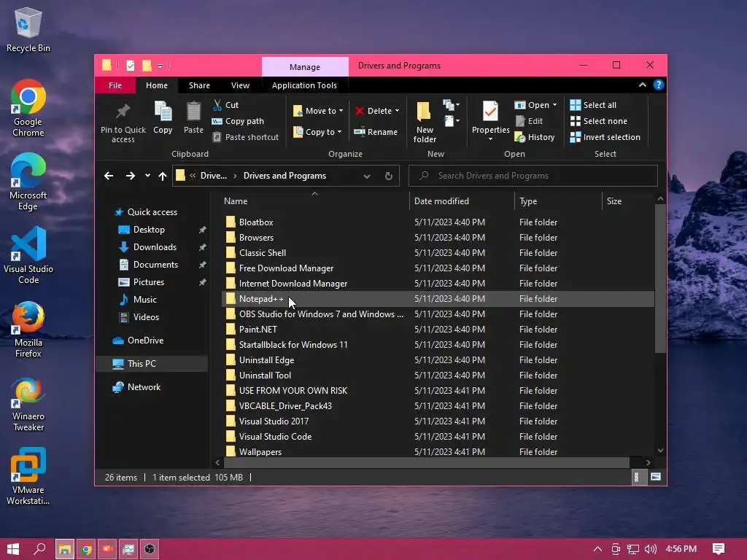Select the Winaero Tweaker desktop icon

(28, 404)
